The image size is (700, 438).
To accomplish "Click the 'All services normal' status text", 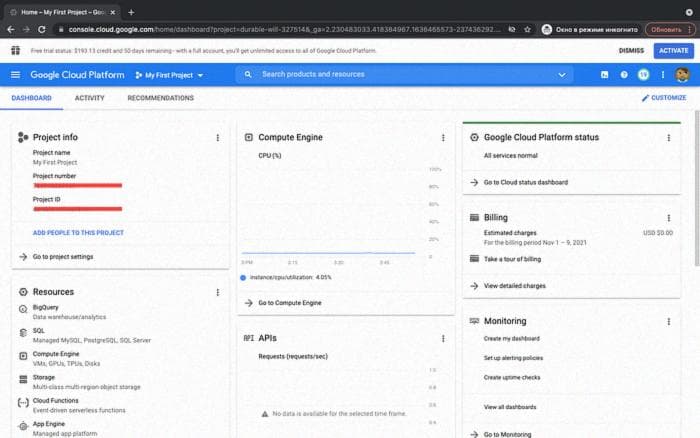I will click(x=511, y=155).
